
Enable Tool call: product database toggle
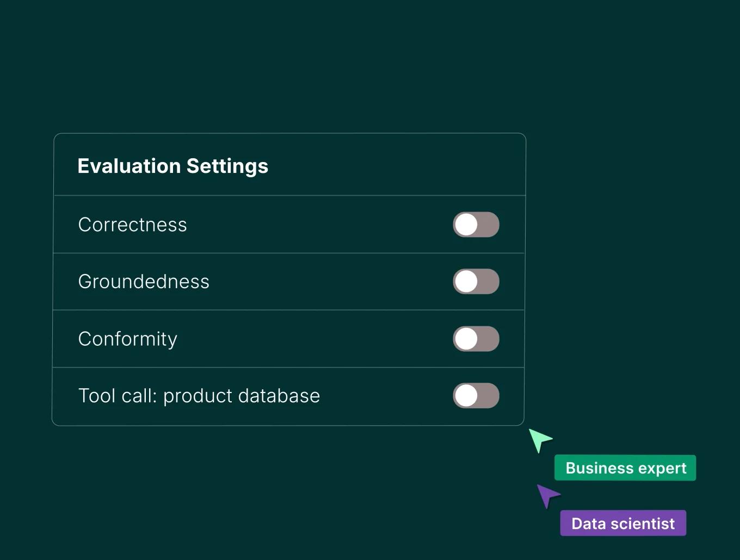[x=476, y=396]
